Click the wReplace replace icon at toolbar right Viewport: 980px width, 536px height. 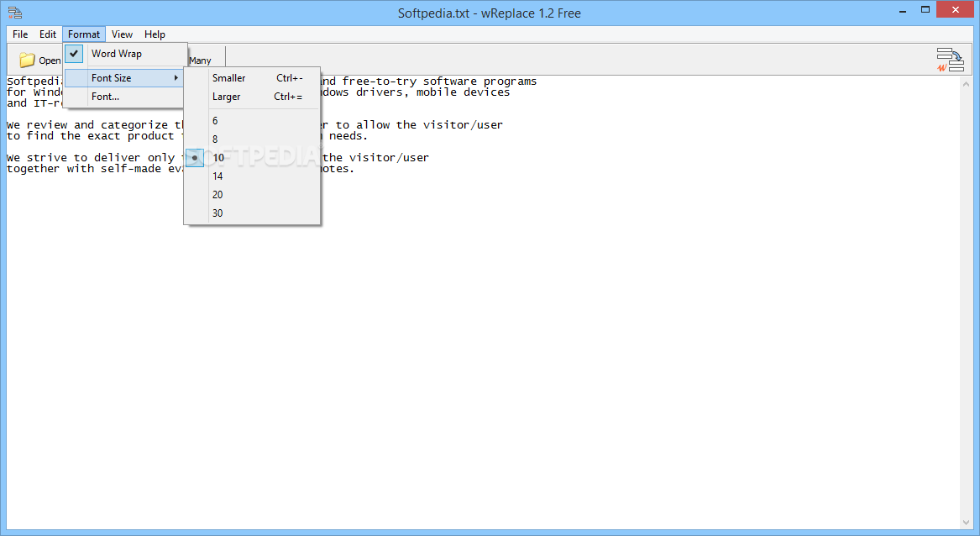click(x=950, y=60)
